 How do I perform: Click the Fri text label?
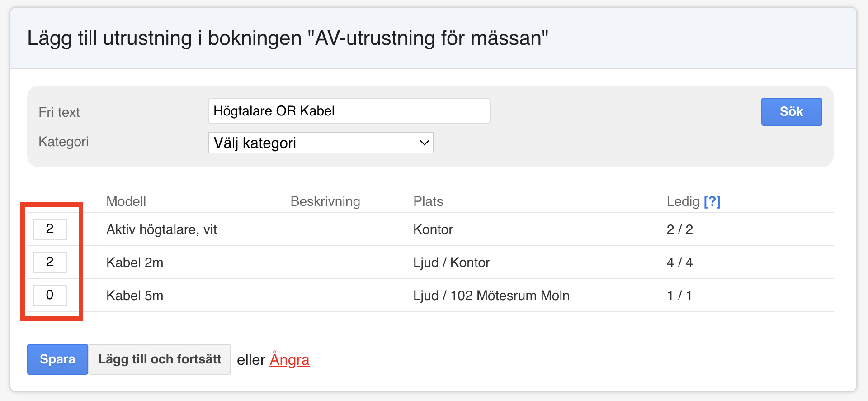[59, 112]
